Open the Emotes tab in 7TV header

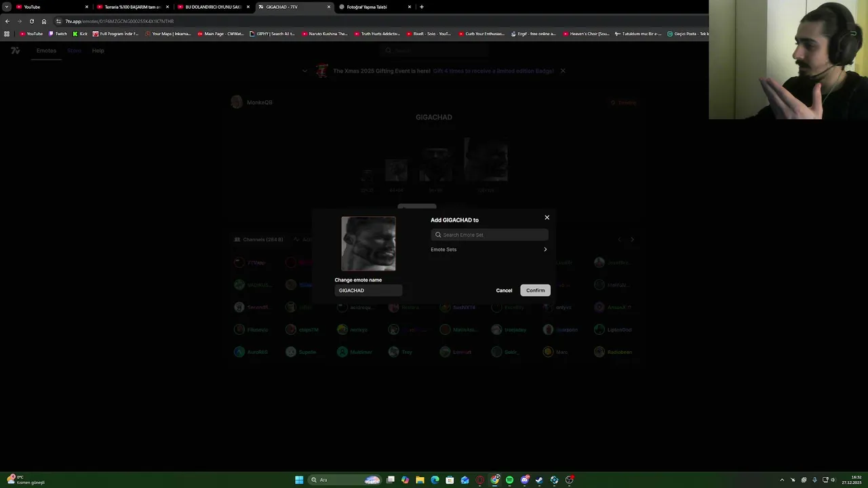point(46,51)
